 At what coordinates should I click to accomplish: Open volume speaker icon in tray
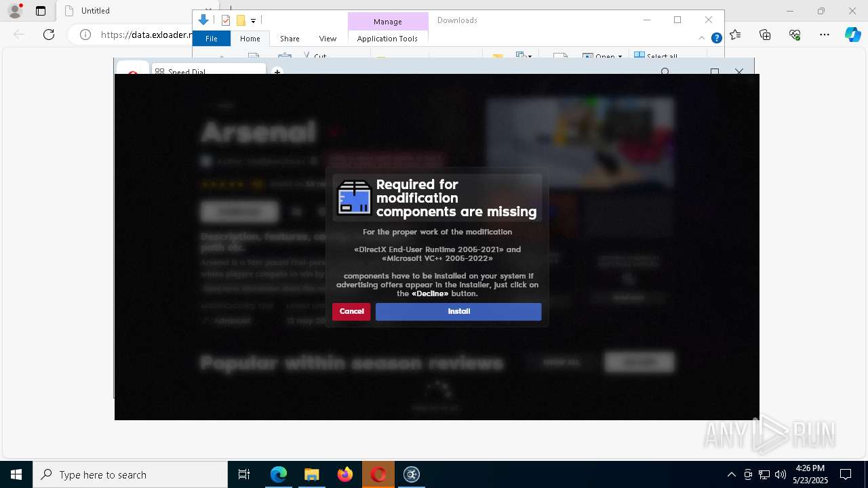(x=781, y=474)
